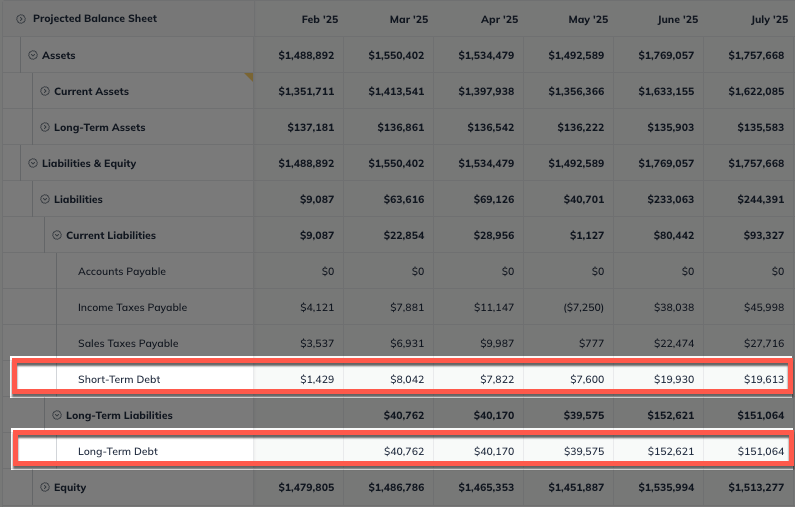
Task: Click Current Assets value $1,633,155
Action: pyautogui.click(x=666, y=91)
